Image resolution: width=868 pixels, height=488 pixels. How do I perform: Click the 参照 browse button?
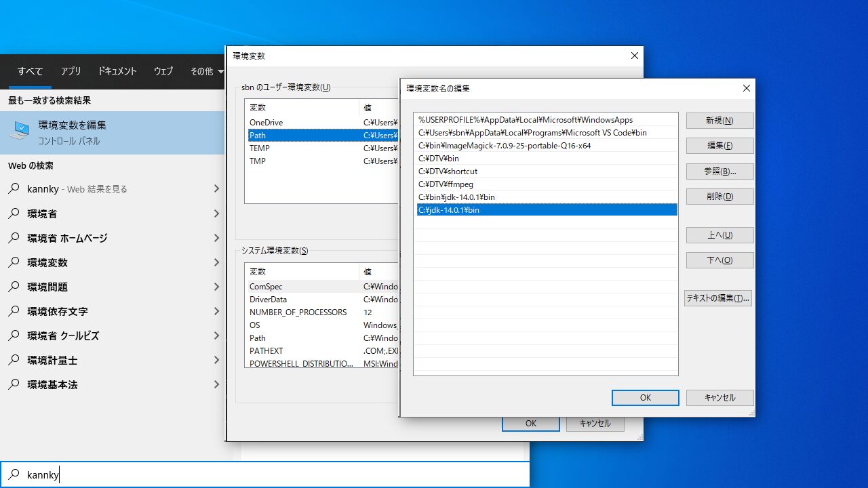[719, 171]
